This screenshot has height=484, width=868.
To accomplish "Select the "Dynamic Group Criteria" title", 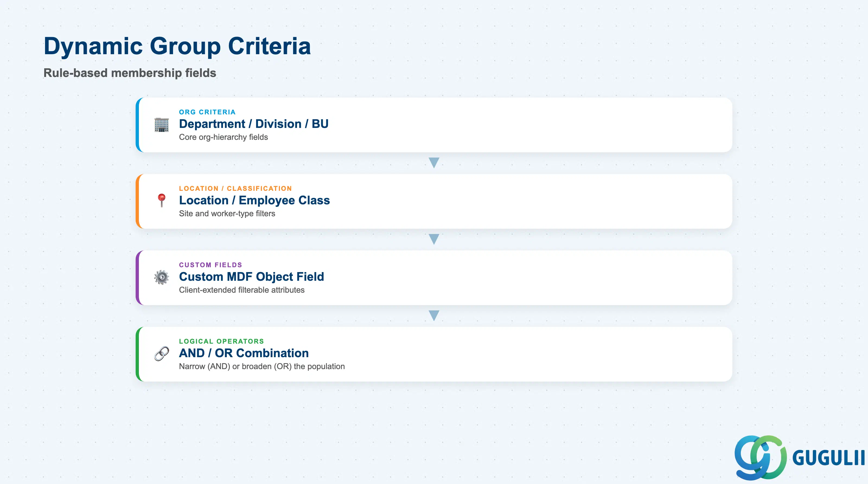I will (177, 46).
